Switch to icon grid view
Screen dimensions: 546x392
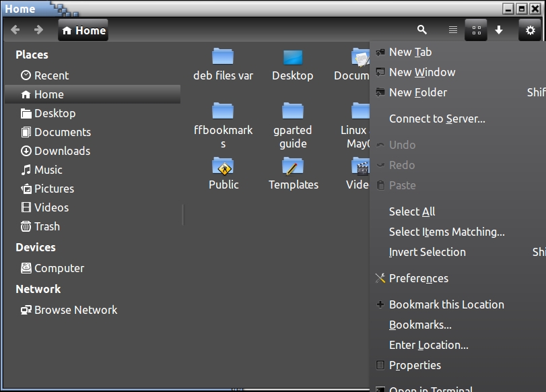476,30
